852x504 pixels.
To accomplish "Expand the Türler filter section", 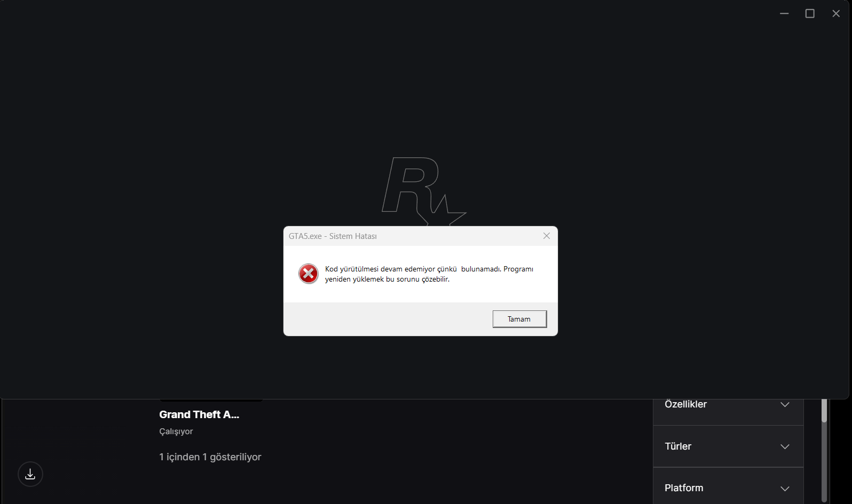I will [728, 446].
